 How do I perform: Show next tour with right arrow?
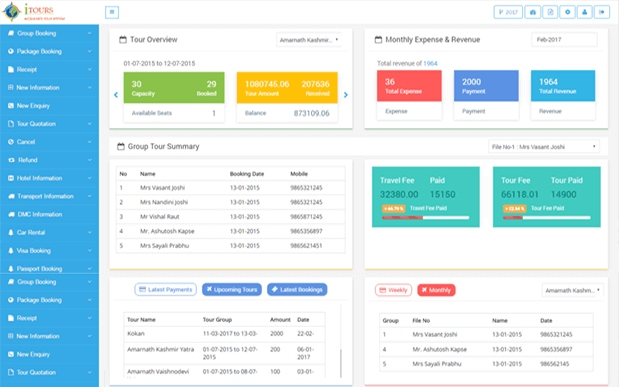346,95
